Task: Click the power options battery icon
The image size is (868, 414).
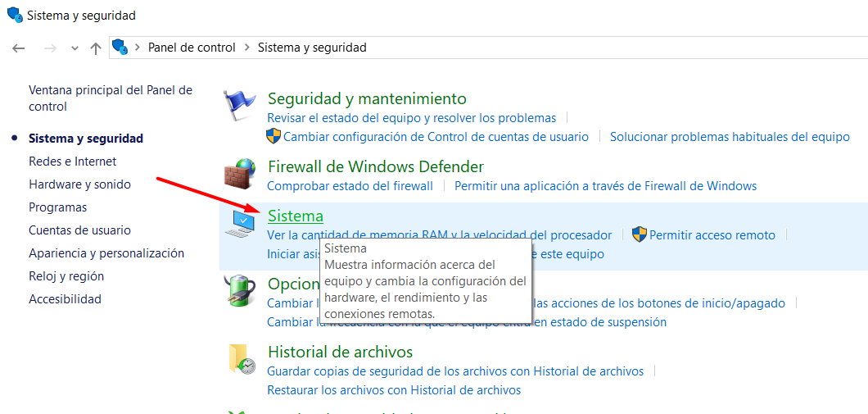Action: tap(242, 290)
